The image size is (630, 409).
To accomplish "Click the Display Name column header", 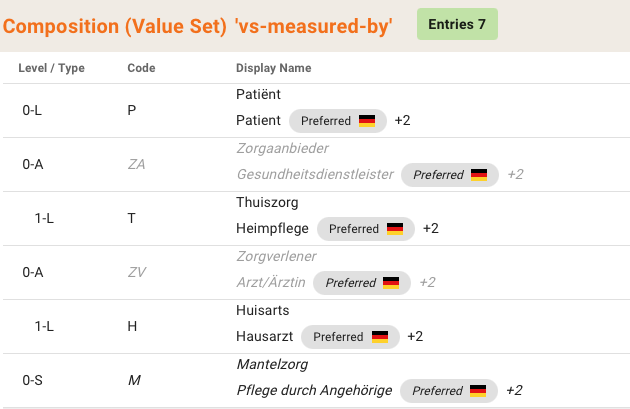I will (x=273, y=68).
